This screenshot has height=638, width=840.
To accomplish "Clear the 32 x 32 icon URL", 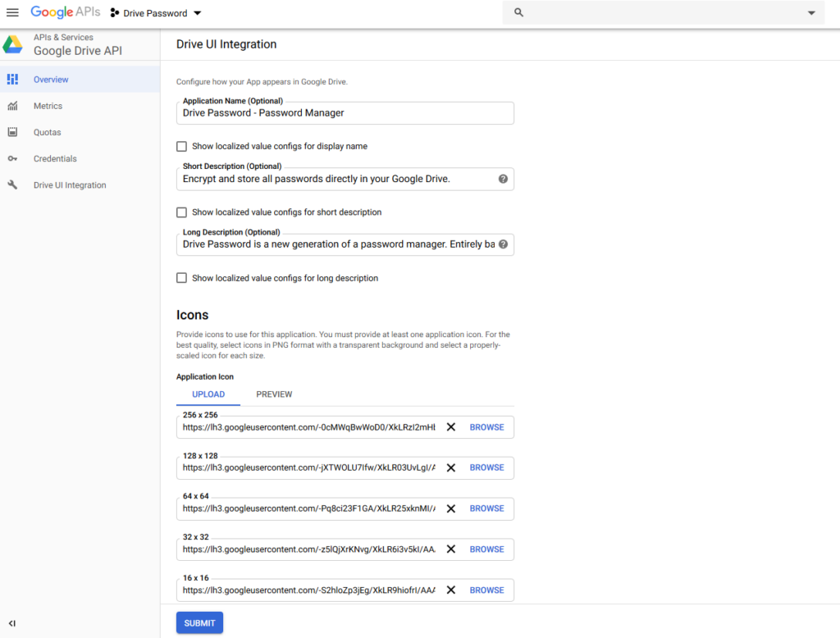I will 451,549.
